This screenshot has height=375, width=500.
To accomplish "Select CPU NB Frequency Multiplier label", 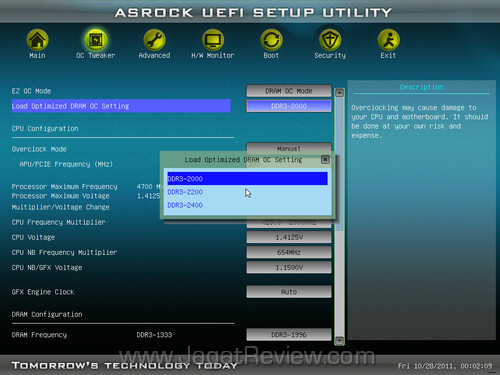I will pos(64,252).
